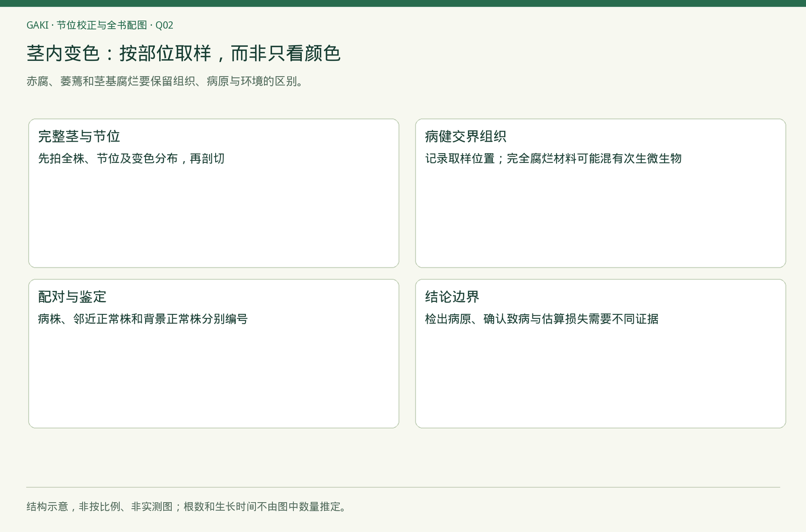Click the card title '病健交界组织'

(465, 137)
